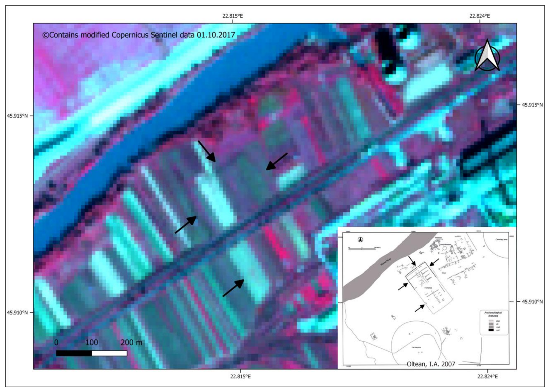Click the white segment of the main scale bar

pyautogui.click(x=110, y=353)
